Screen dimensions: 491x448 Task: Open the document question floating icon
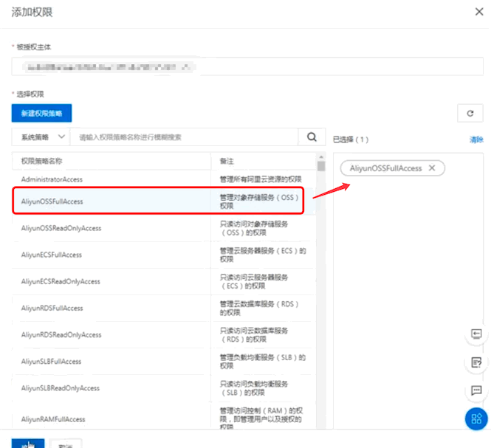click(x=476, y=362)
